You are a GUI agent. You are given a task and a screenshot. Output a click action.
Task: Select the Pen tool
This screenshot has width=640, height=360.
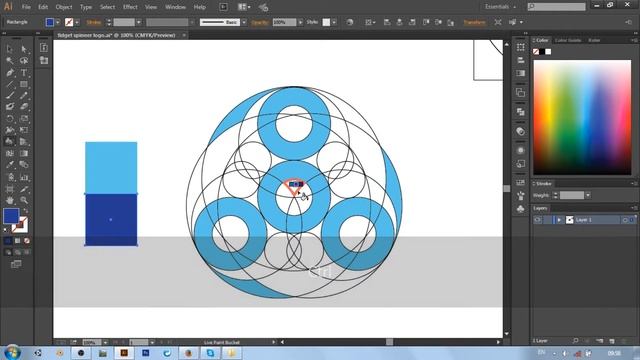(x=10, y=73)
